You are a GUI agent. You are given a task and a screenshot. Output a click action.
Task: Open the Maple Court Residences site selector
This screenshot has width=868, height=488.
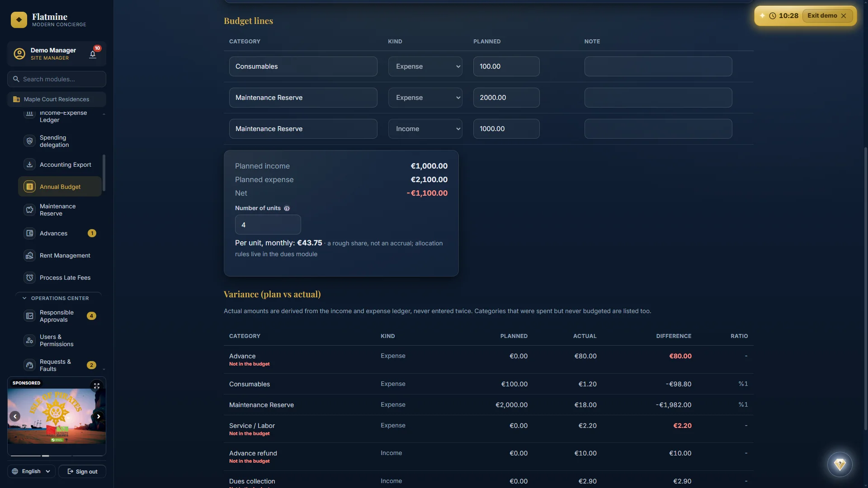click(57, 99)
